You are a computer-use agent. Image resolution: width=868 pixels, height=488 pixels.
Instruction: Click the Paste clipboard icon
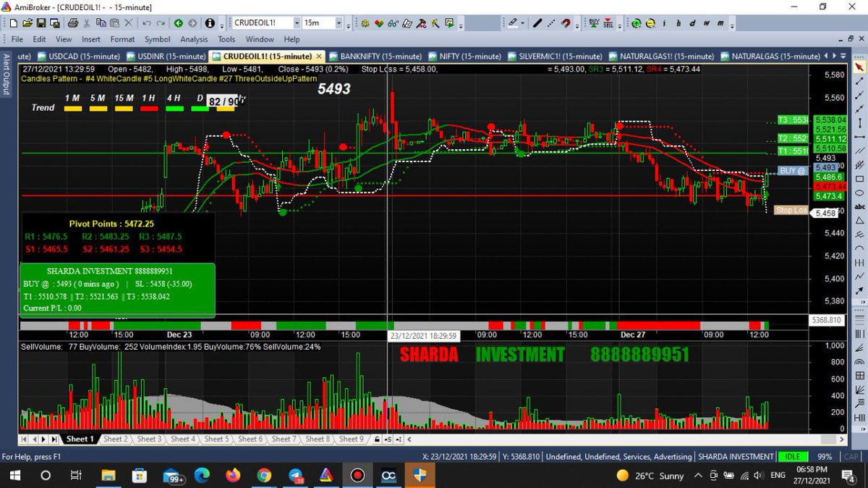coord(114,23)
